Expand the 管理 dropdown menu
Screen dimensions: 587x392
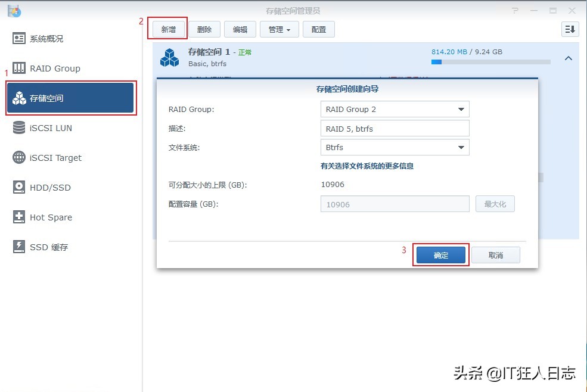(x=279, y=29)
